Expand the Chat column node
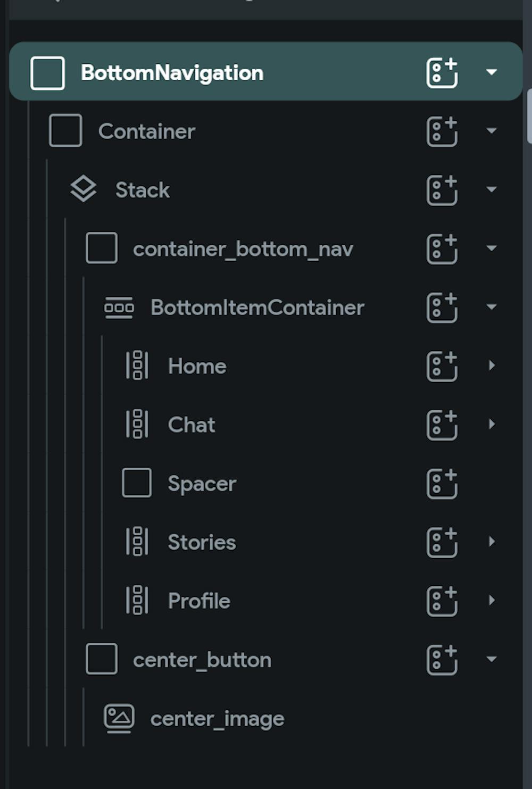Viewport: 532px width, 789px height. point(492,424)
